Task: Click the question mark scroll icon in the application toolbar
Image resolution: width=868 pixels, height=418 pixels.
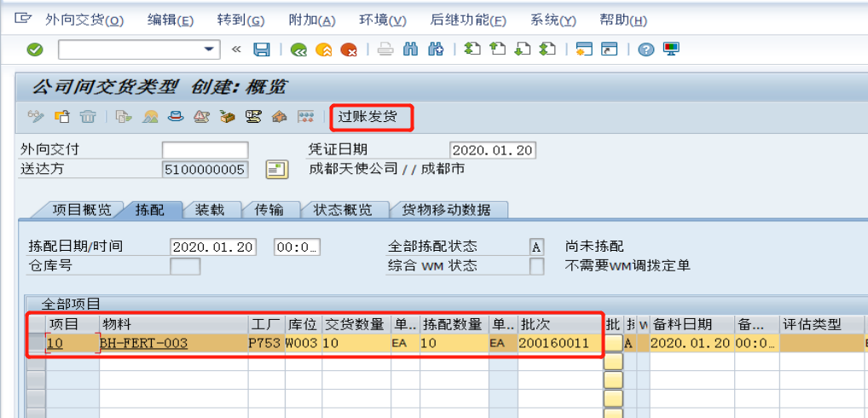Action: (253, 117)
